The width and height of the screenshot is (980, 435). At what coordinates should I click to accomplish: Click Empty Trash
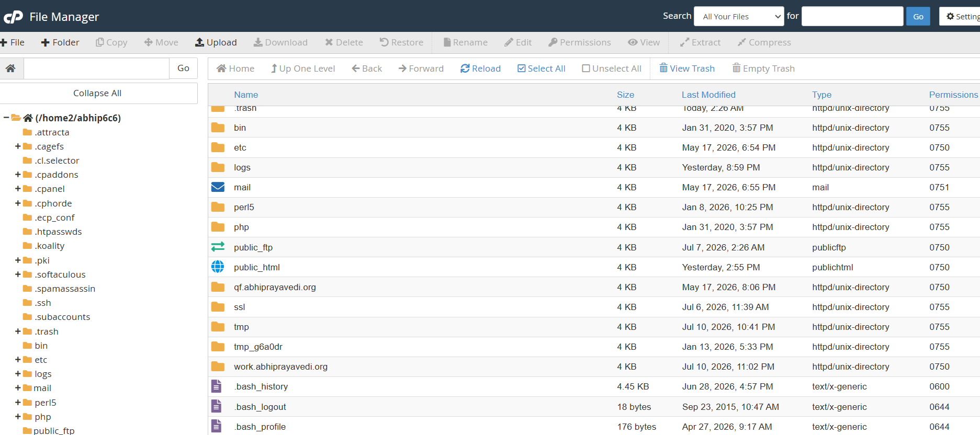tap(763, 68)
